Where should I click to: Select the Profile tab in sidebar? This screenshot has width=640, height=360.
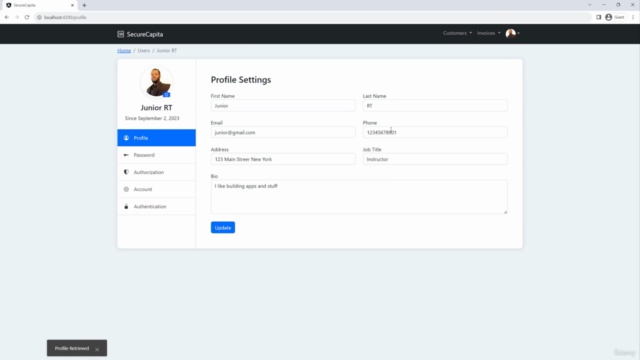[156, 138]
